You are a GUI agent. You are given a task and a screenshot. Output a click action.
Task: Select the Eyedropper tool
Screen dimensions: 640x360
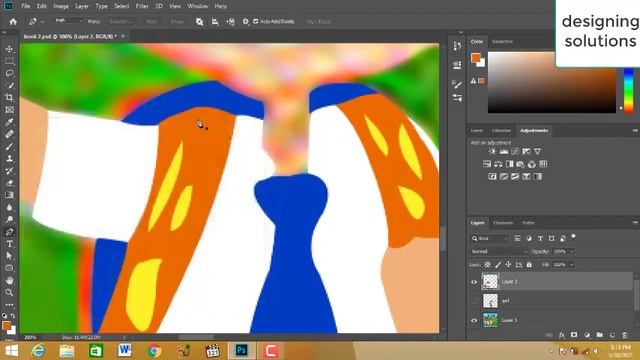[9, 122]
